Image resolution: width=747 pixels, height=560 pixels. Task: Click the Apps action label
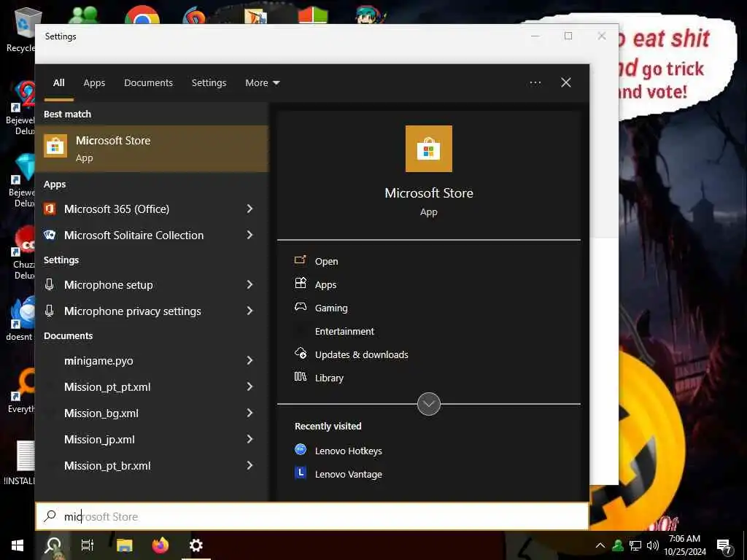tap(325, 285)
